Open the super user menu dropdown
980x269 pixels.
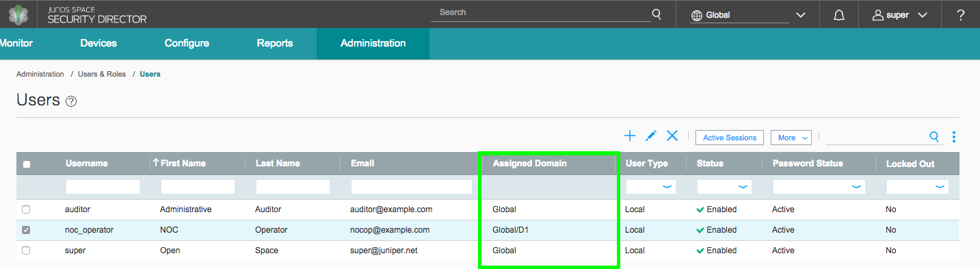pyautogui.click(x=922, y=15)
